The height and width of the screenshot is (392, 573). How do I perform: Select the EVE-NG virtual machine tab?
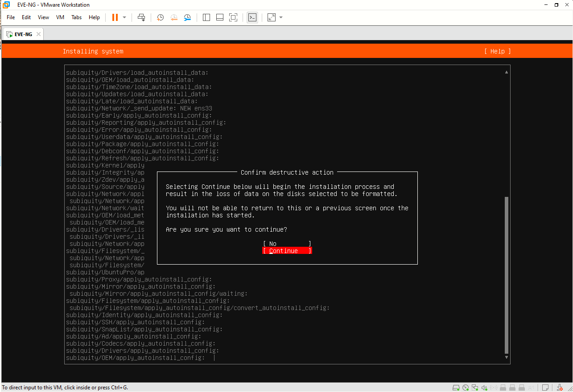point(23,34)
